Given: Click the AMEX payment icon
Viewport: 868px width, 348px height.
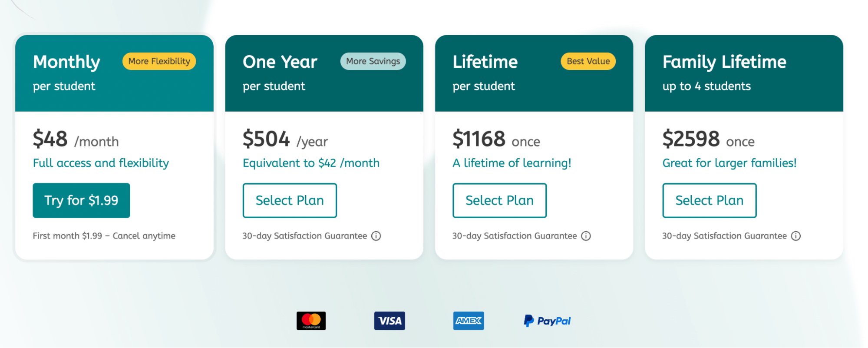Looking at the screenshot, I should 469,321.
